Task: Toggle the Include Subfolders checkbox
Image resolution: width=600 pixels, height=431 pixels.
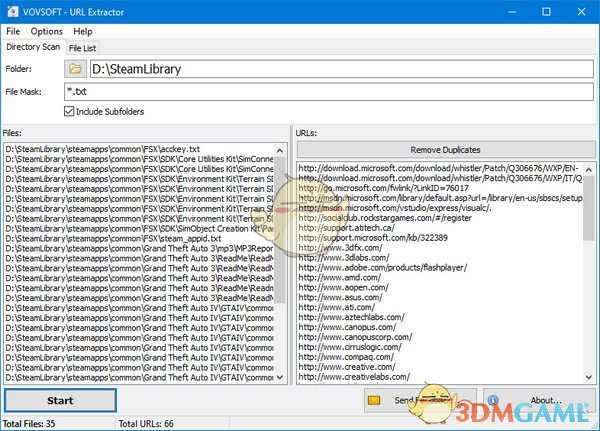Action: pyautogui.click(x=69, y=111)
